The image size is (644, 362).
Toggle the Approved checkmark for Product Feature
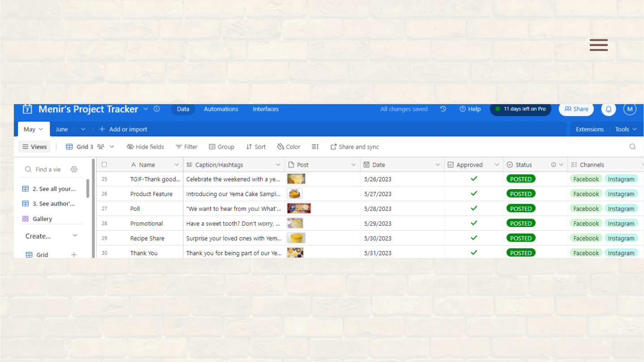pos(474,194)
